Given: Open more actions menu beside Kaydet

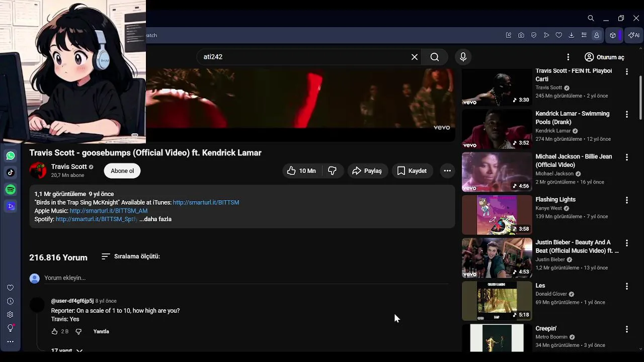Looking at the screenshot, I should click(x=447, y=171).
